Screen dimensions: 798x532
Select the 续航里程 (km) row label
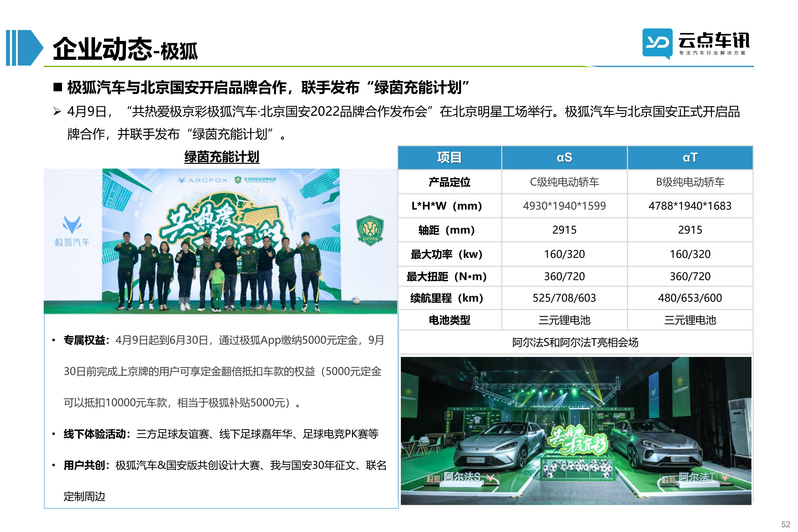[447, 298]
